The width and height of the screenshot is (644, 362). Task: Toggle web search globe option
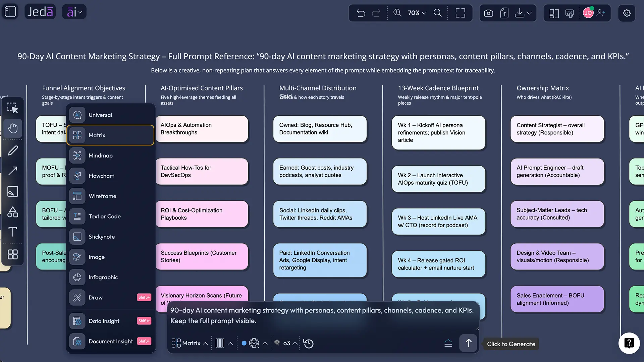click(254, 343)
